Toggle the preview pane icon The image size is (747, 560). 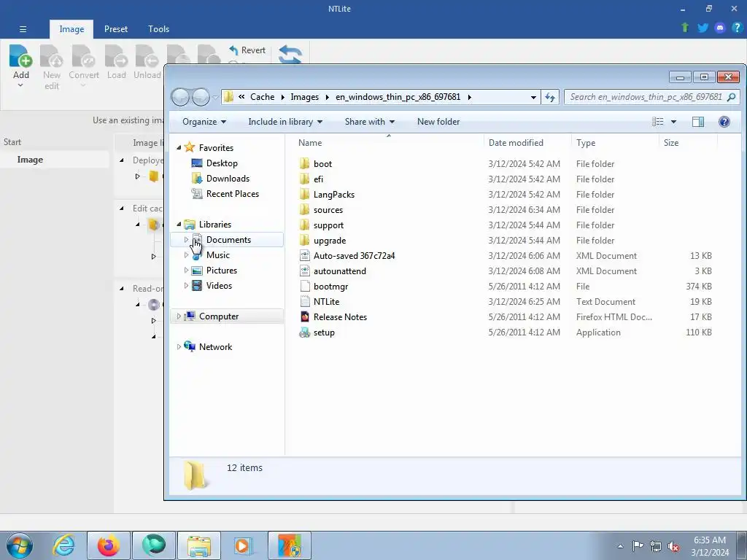(x=698, y=122)
